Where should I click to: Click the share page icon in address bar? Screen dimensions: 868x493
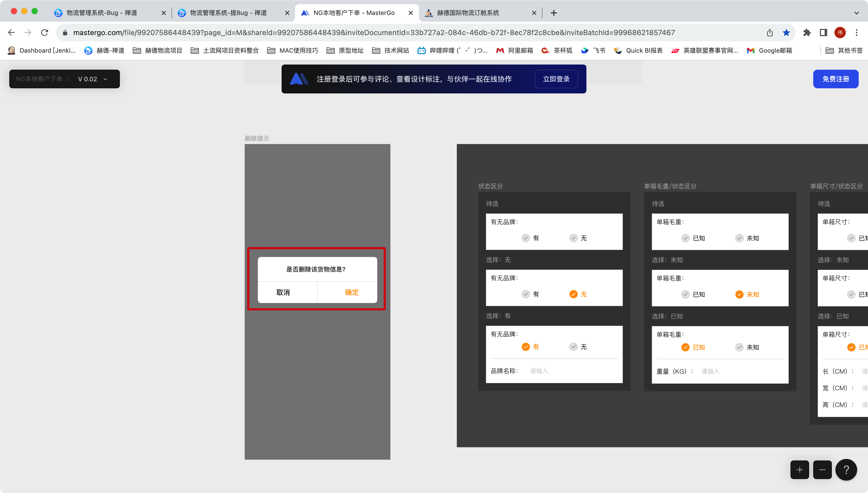pyautogui.click(x=770, y=33)
